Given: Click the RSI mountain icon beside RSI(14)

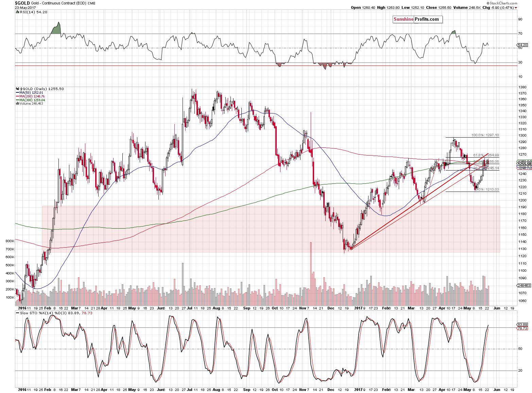Looking at the screenshot, I should click(17, 12).
